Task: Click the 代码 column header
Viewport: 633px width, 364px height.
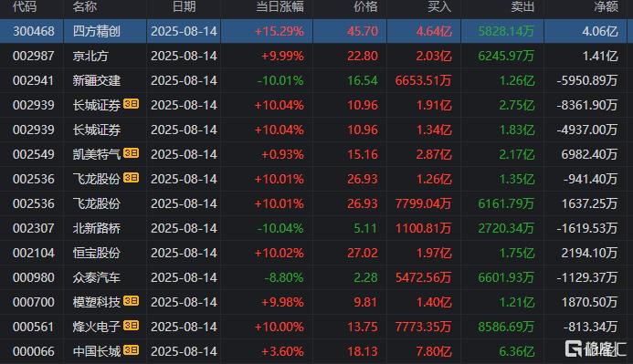Action: pos(25,7)
